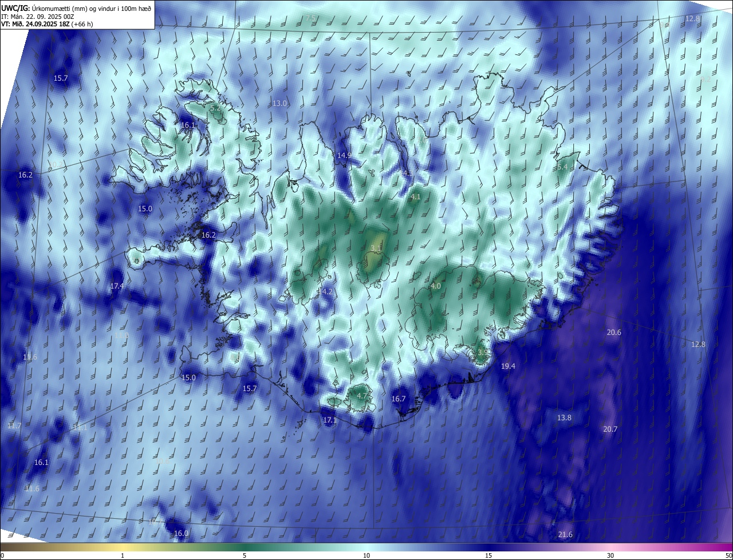Click the color scale tick label 50
The height and width of the screenshot is (560, 733).
coord(728,556)
